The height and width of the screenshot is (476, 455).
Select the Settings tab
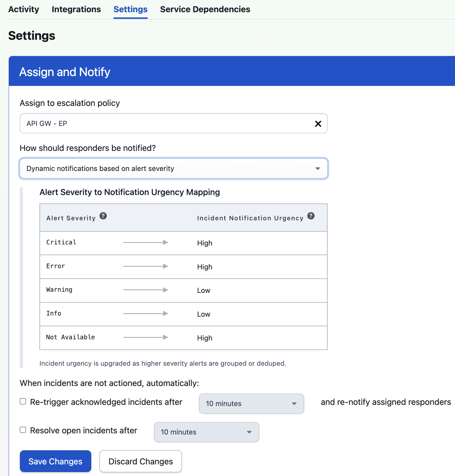point(130,9)
